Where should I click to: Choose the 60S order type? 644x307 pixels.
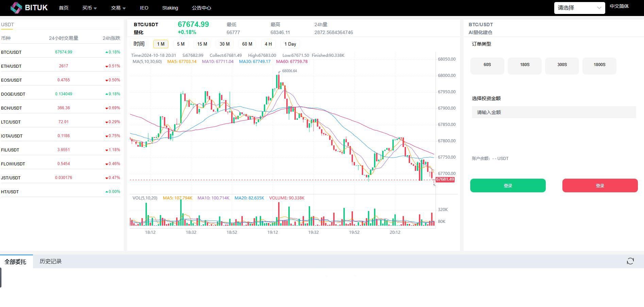[487, 65]
